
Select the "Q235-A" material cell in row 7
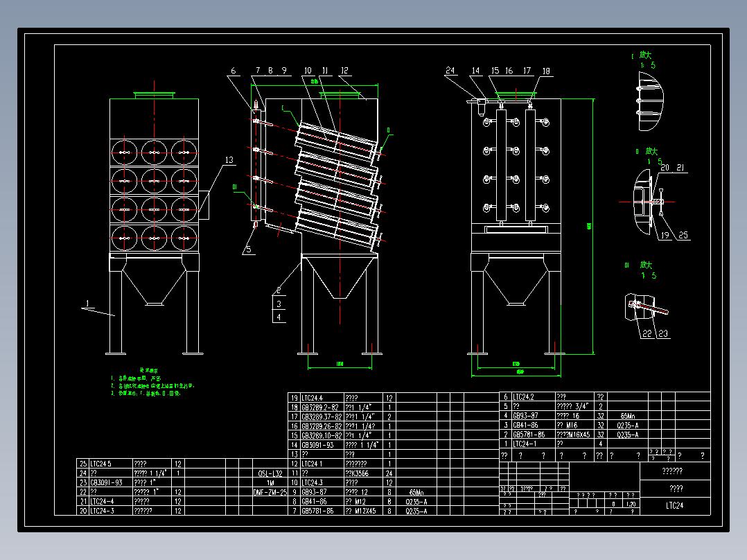416,511
